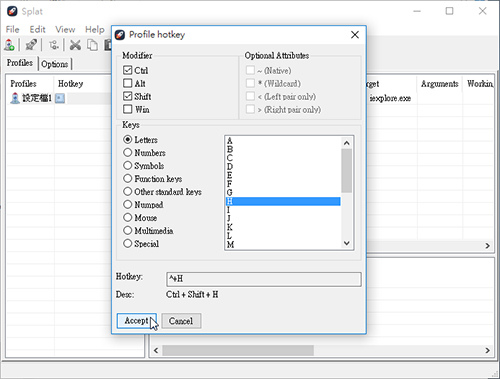Click the key list vertical scrollbar thumb
This screenshot has height=379, width=500.
point(347,171)
